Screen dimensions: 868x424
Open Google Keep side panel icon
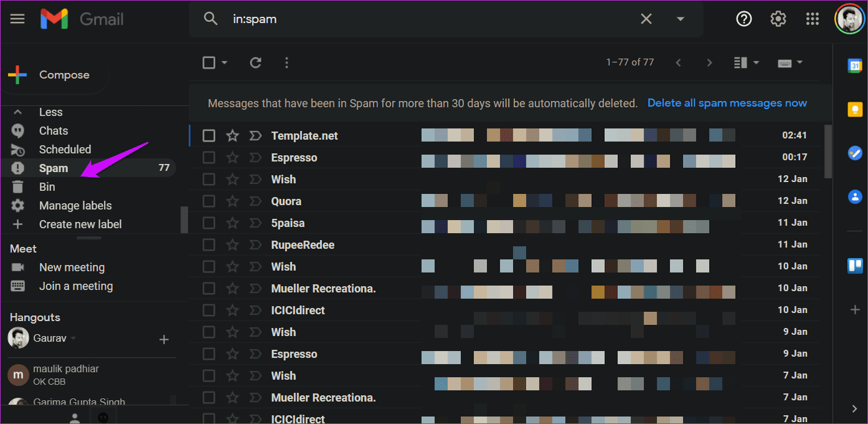click(854, 109)
